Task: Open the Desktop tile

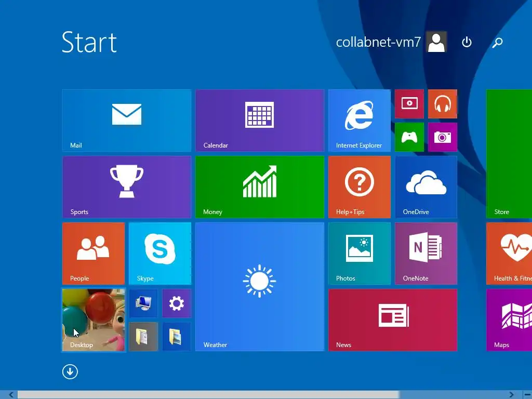Action: [x=94, y=320]
